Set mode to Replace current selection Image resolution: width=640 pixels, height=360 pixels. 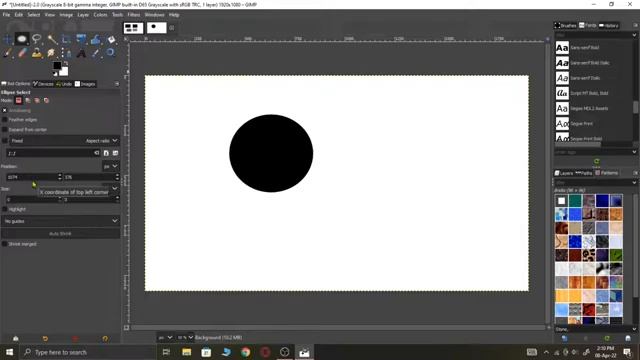click(19, 100)
